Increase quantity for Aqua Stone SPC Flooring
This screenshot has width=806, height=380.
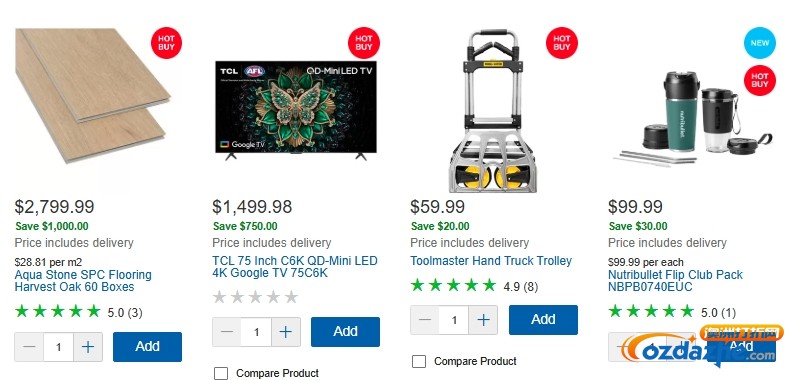point(88,347)
